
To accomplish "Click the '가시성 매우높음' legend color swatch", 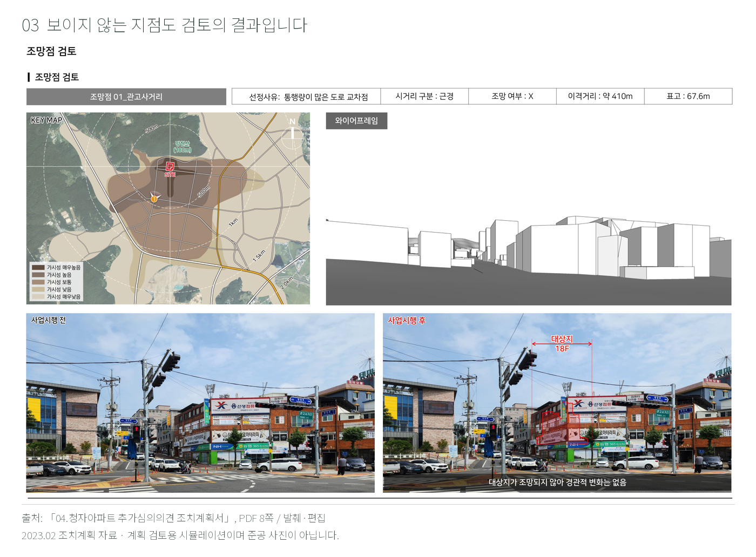I will (38, 267).
